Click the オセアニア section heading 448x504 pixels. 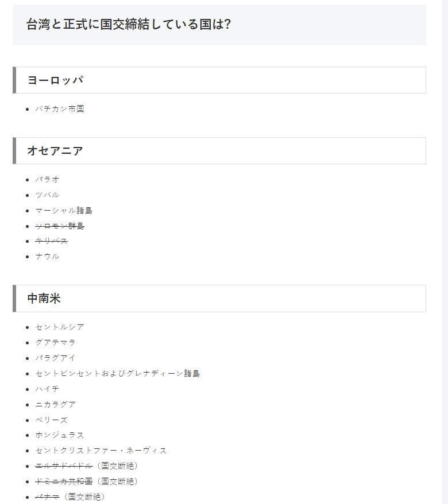pyautogui.click(x=55, y=151)
